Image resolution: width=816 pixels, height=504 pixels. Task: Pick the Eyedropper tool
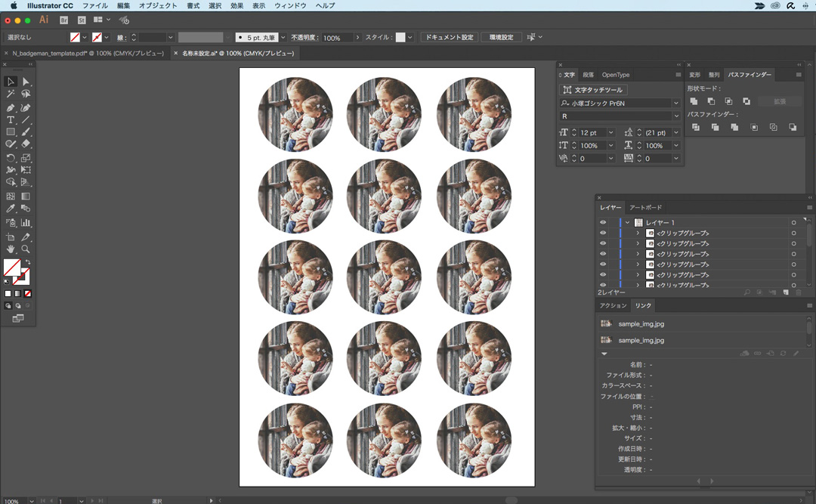pos(11,209)
